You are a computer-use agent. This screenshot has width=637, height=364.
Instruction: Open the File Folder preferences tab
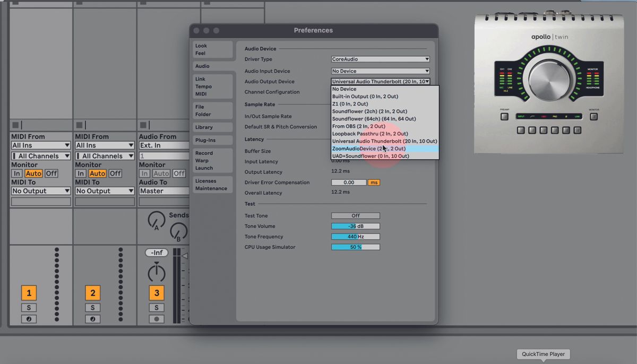pos(212,110)
